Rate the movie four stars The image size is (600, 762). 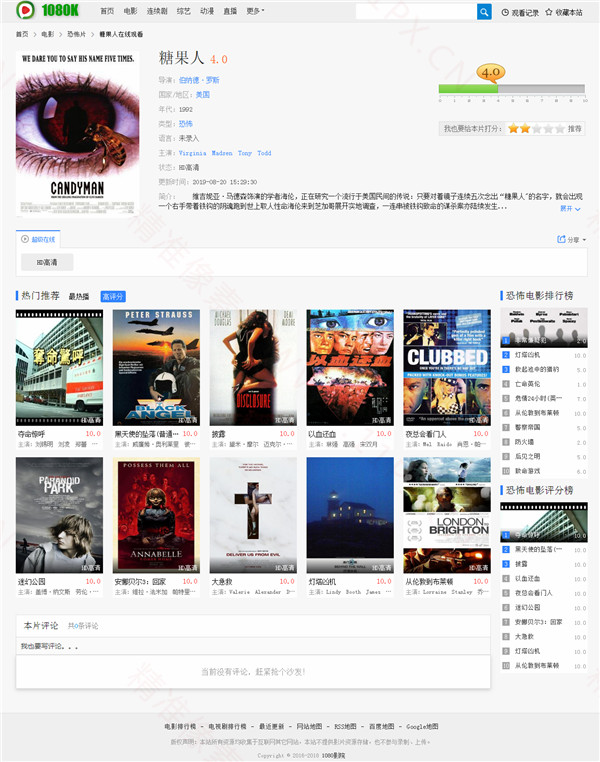(x=548, y=129)
